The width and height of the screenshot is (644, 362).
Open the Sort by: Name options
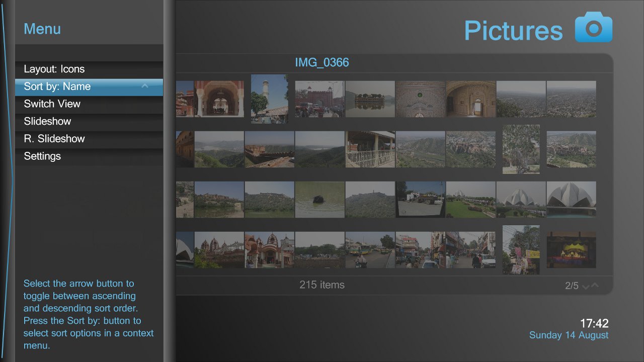(75, 86)
